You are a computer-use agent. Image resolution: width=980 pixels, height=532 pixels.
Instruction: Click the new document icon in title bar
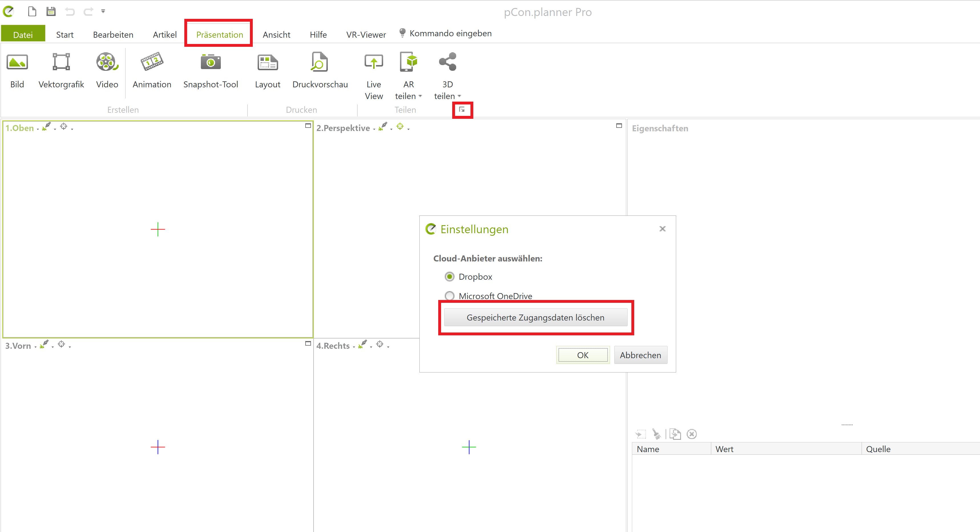32,11
